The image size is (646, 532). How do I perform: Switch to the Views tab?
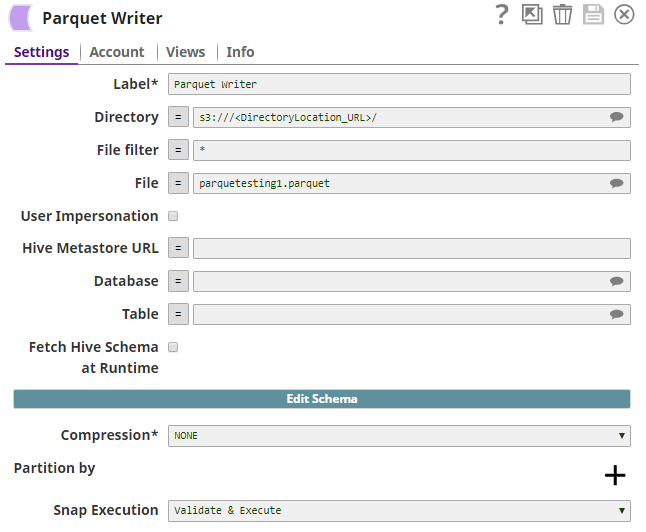point(185,52)
